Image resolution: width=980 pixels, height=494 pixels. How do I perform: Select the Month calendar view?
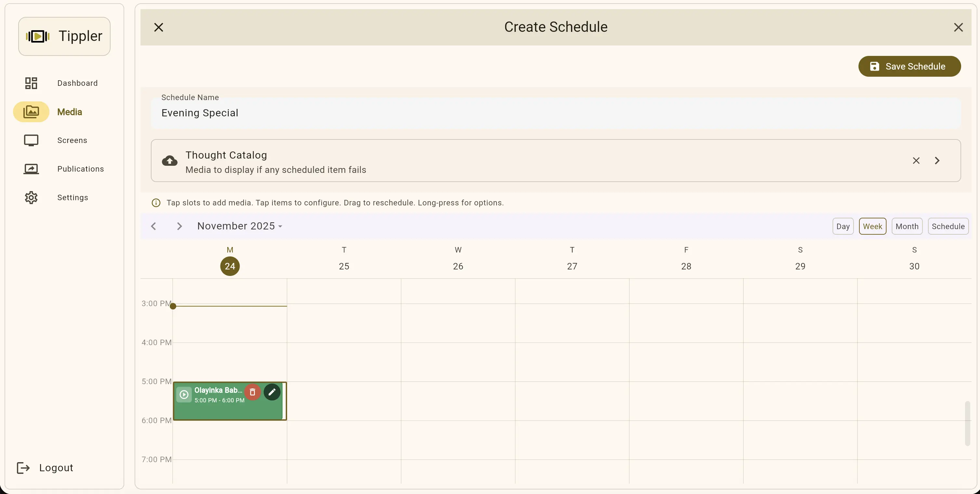pyautogui.click(x=907, y=226)
